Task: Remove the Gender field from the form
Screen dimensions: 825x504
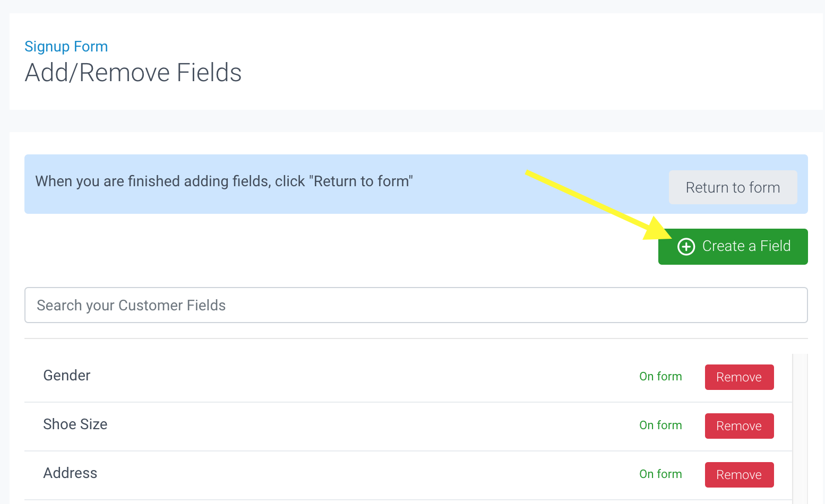Action: [739, 377]
